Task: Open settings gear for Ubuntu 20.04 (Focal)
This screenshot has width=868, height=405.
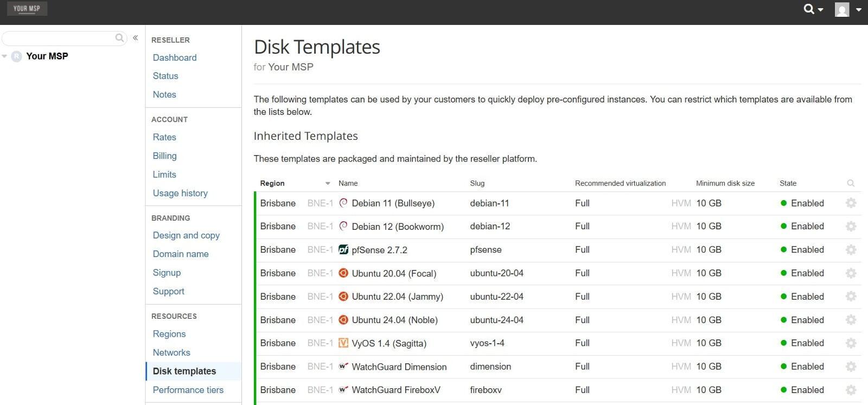Action: [851, 273]
